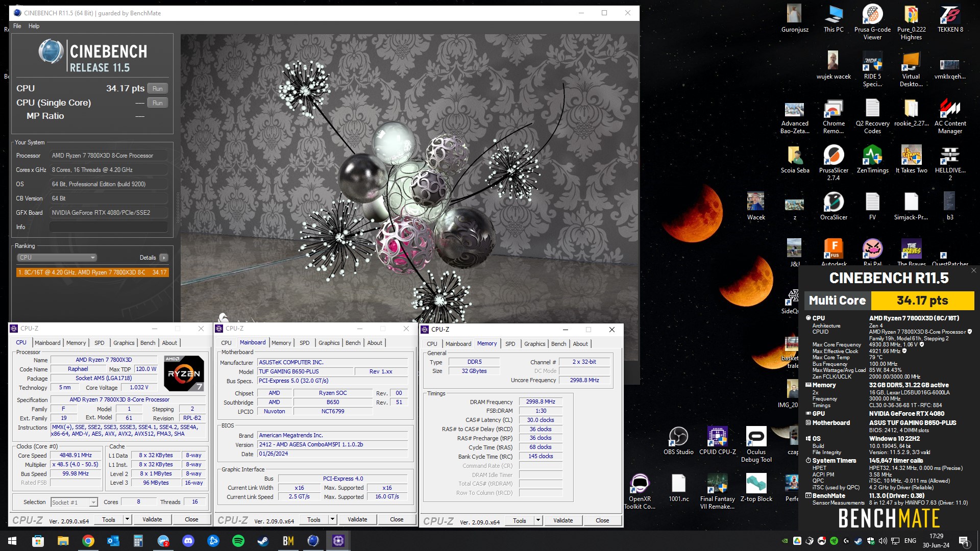Open Oculus Debug Tool shortcut

tap(756, 444)
